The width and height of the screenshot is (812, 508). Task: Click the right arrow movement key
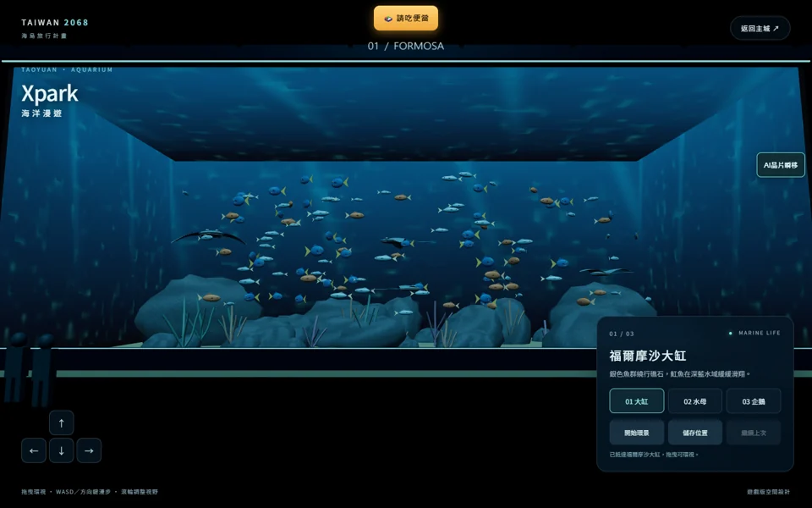click(89, 450)
